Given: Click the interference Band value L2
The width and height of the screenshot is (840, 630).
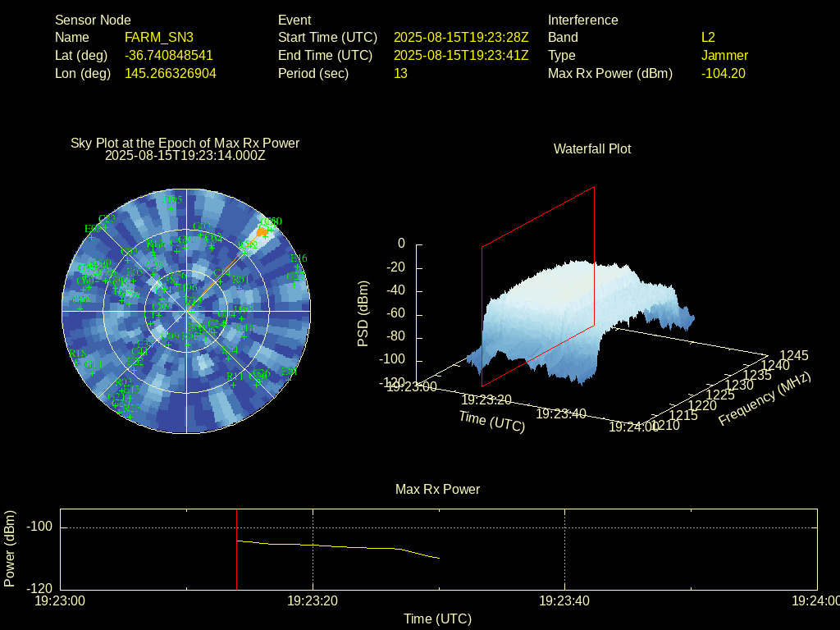Looking at the screenshot, I should [708, 37].
